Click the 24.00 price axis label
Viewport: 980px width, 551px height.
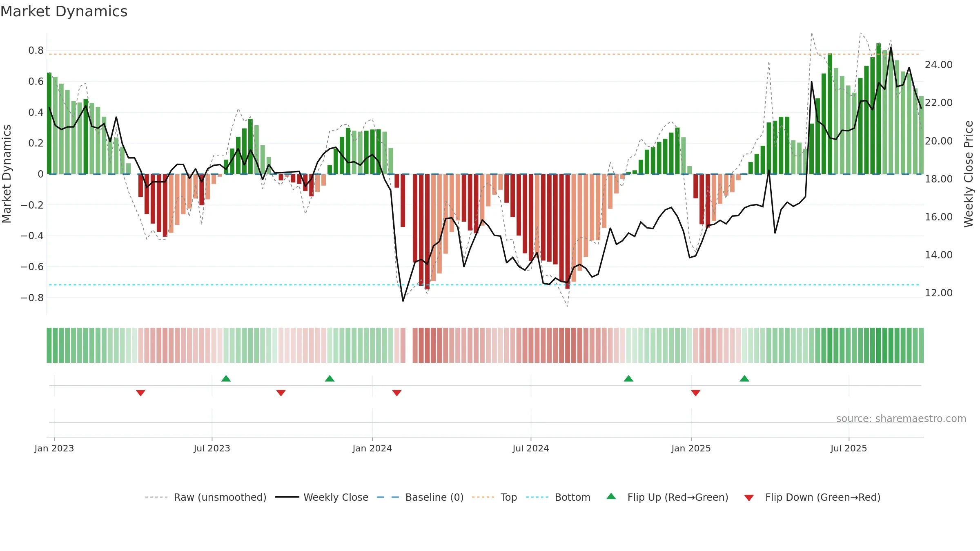(939, 64)
